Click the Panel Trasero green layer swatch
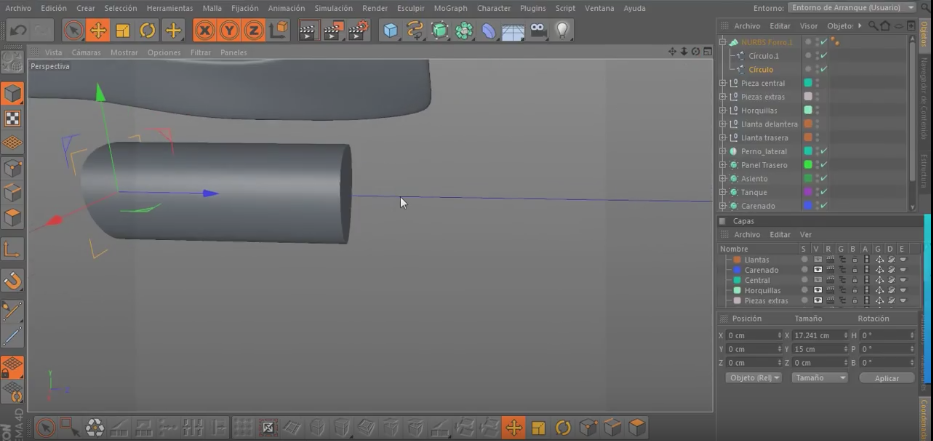The image size is (933, 441). coord(808,165)
